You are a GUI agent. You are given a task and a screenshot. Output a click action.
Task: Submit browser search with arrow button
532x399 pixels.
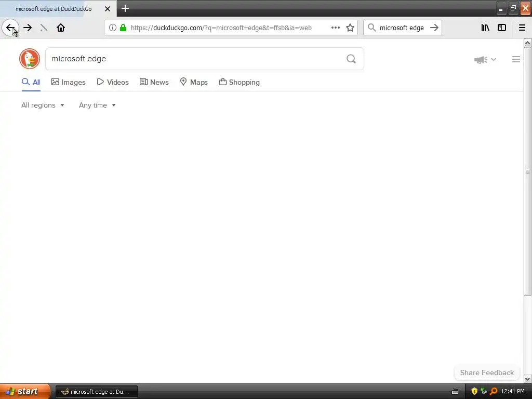[434, 28]
